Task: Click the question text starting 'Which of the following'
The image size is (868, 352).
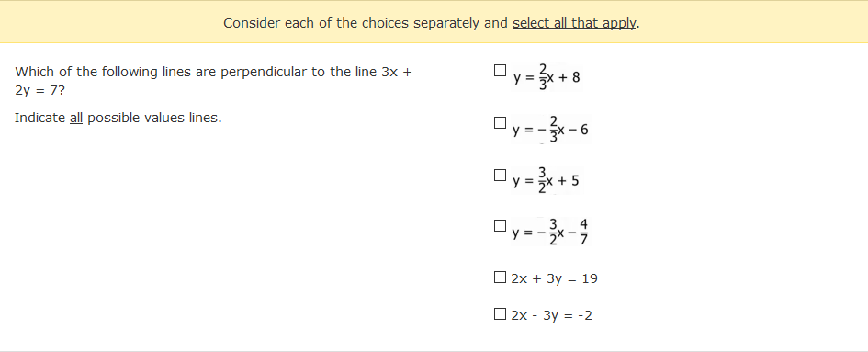Action: [213, 80]
